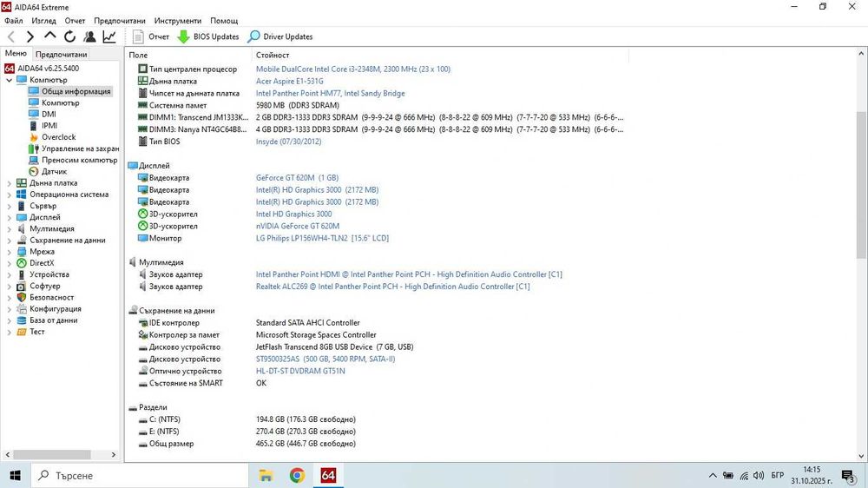Open the Помощ menu
868x488 pixels.
224,21
